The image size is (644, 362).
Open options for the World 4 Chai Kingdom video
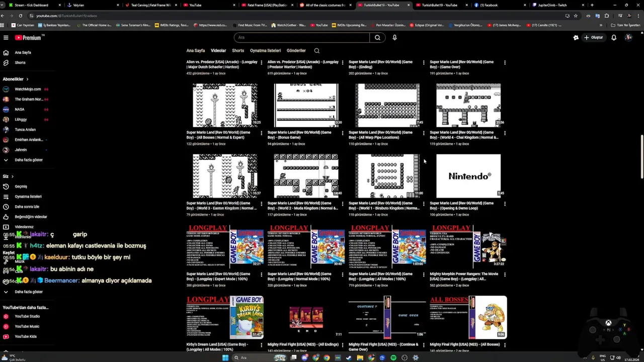point(505,133)
